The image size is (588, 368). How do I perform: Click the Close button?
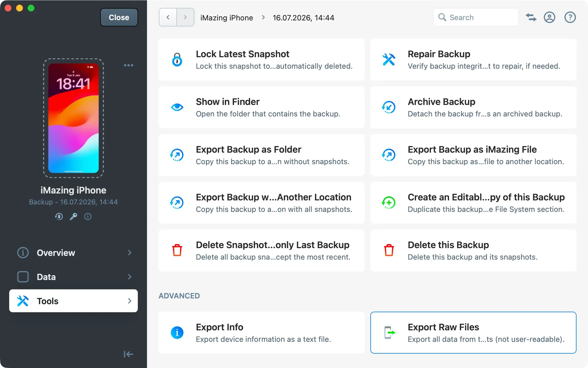(x=119, y=18)
